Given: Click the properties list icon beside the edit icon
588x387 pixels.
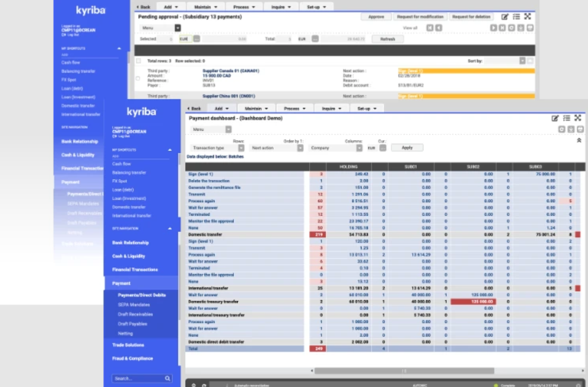Looking at the screenshot, I should (567, 118).
